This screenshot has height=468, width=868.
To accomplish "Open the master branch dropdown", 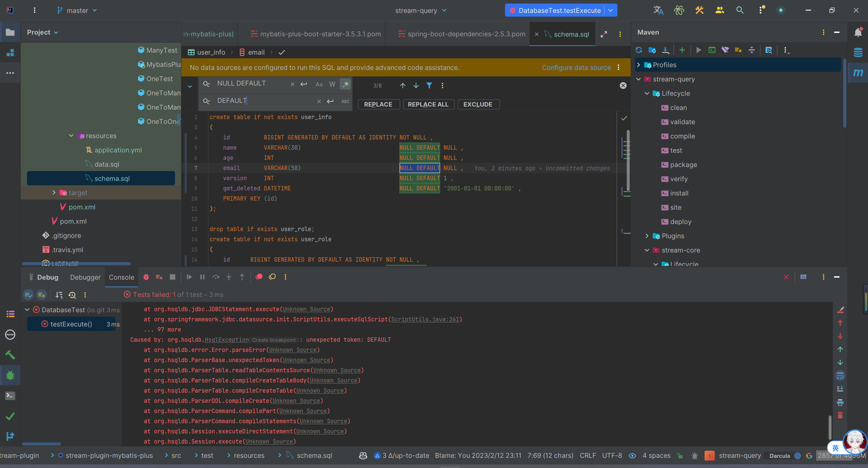I will coord(77,11).
